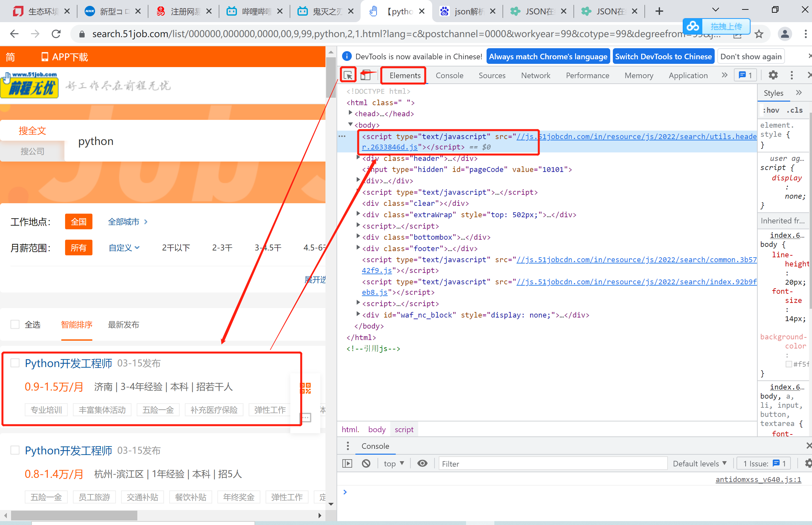This screenshot has height=525, width=812.
Task: Switch to the Sources tab
Action: coord(492,75)
